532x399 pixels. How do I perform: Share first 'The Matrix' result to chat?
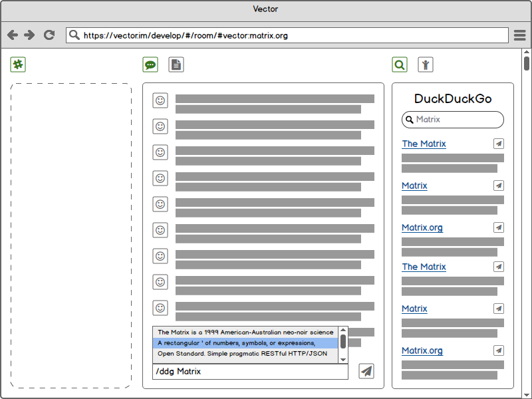pos(498,144)
